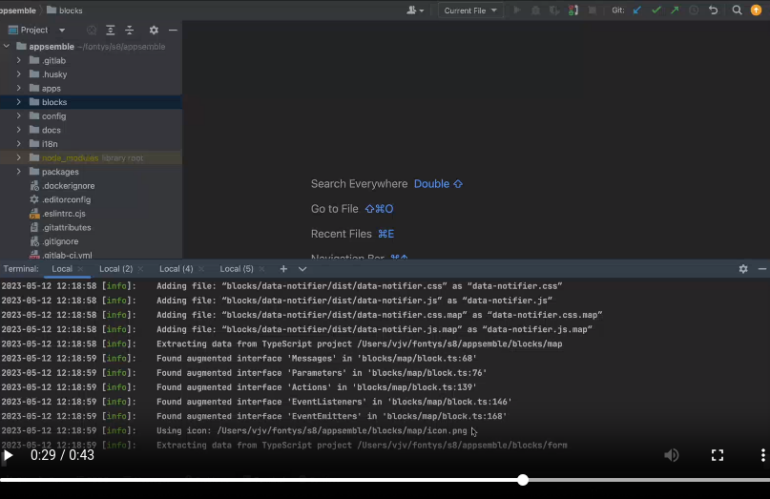Click the blocks breadcrumb in navigation bar
The width and height of the screenshot is (770, 499).
coord(65,10)
